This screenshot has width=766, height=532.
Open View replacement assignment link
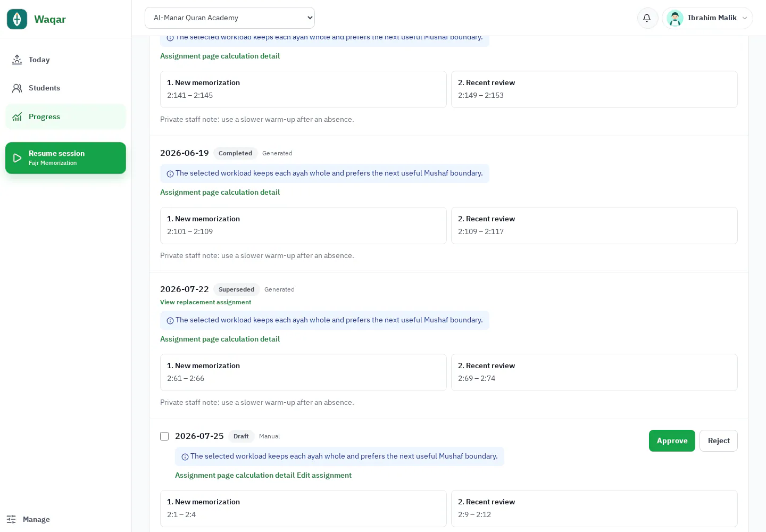coord(205,302)
